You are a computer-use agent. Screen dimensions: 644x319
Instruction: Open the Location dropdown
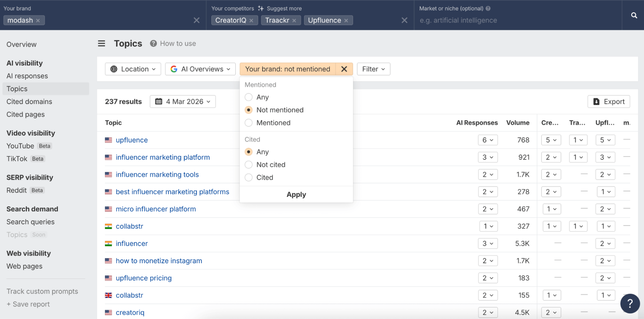133,69
